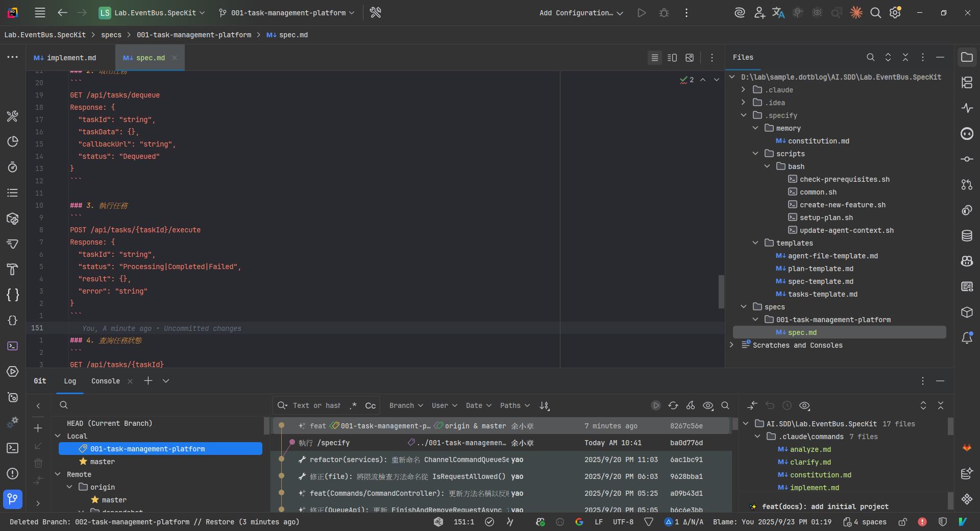Open the Pull Requests tool window icon

pyautogui.click(x=967, y=185)
